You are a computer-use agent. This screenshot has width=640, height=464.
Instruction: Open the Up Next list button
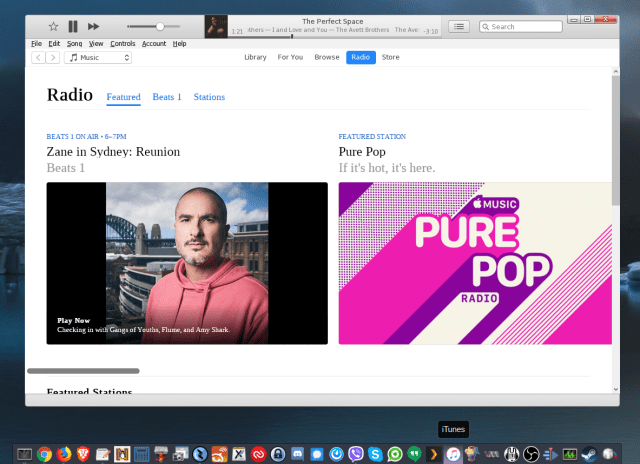tap(459, 27)
